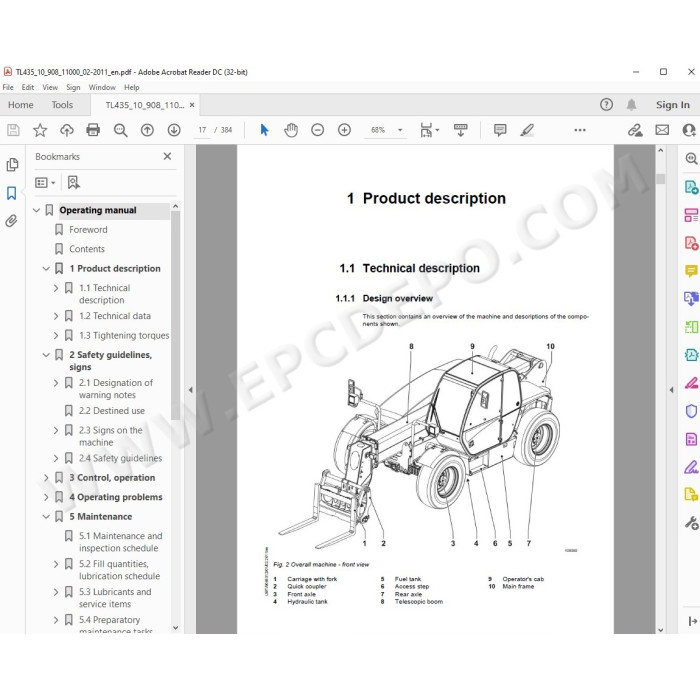Expand 1.3 Tightening torques bookmark
The height and width of the screenshot is (700, 700).
click(x=56, y=335)
